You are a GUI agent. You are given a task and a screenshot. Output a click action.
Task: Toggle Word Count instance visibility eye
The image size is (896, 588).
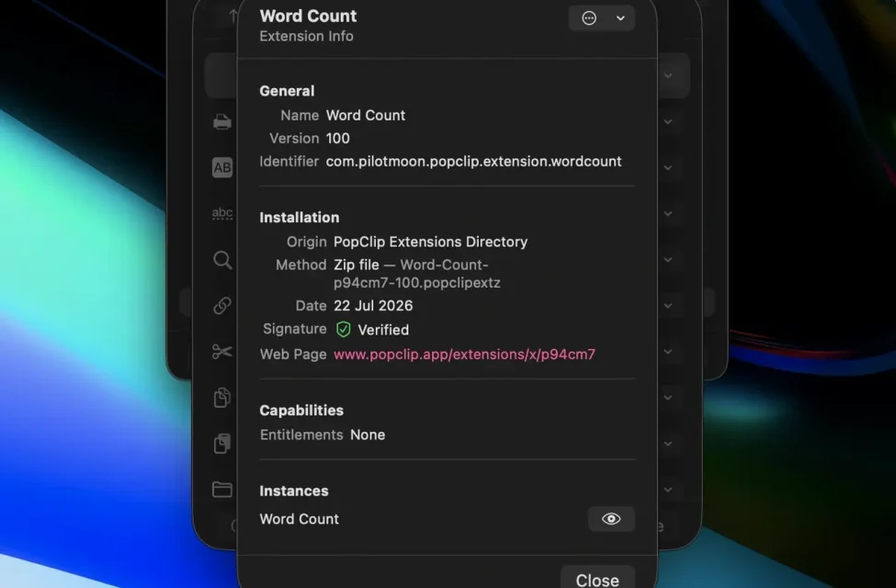click(x=611, y=519)
